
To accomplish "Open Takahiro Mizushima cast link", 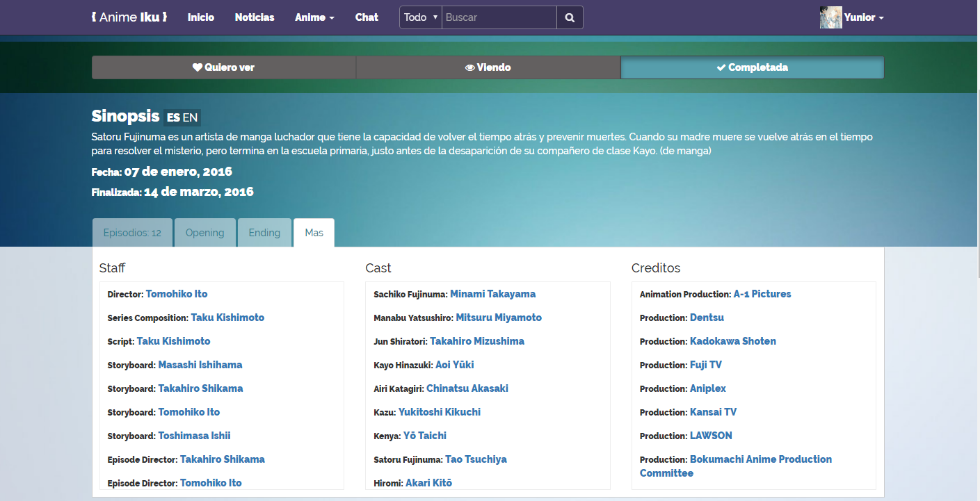I will (477, 341).
